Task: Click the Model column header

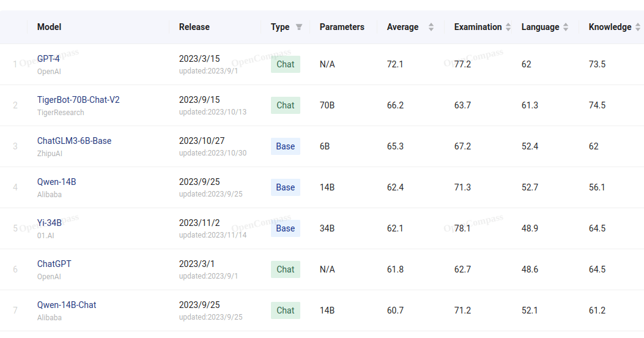Action: tap(50, 27)
